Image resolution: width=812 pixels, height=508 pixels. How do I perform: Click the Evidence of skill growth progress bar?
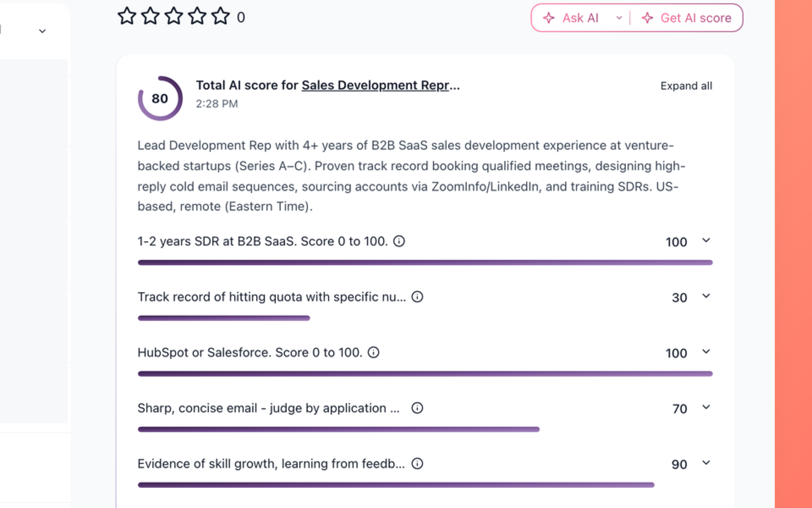396,485
